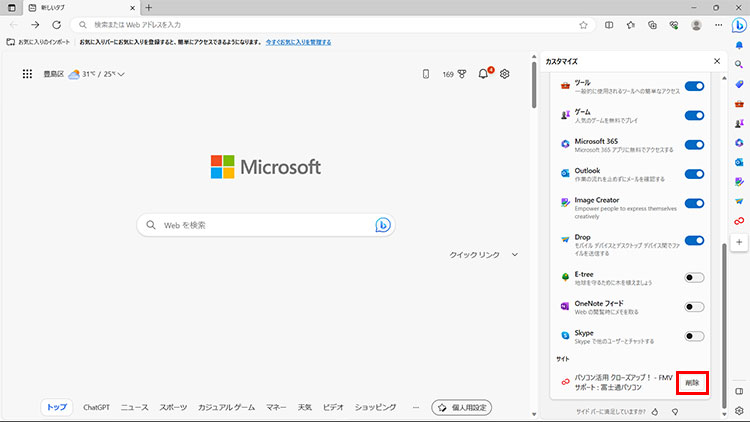This screenshot has height=422, width=750.
Task: Turn off the Microsoft 365 toggle
Action: 694,144
